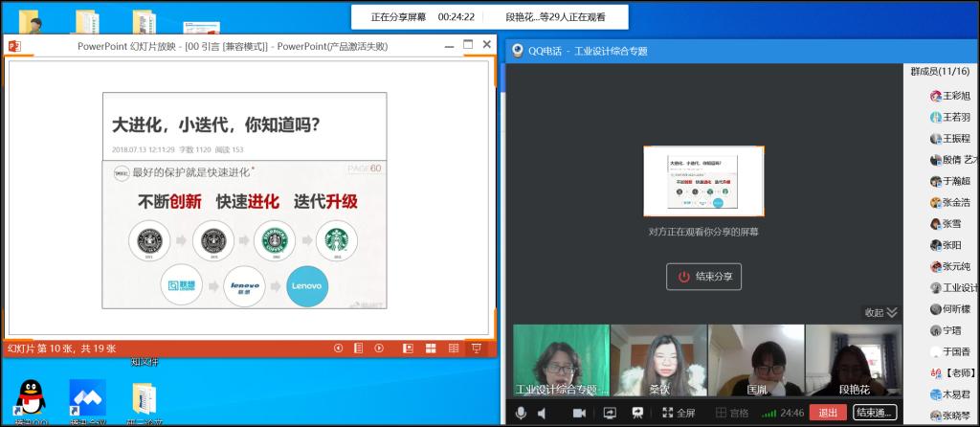Viewport: 980px width, 427px height.
Task: Start slideshow from status bar icon
Action: coord(476,348)
